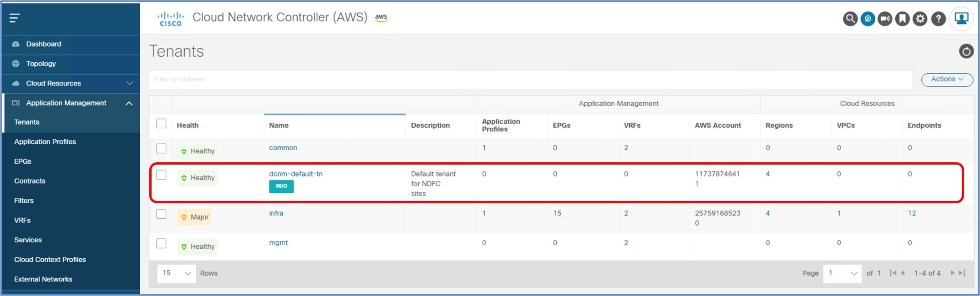Click the Topology globe icon in sidebar

pos(16,64)
